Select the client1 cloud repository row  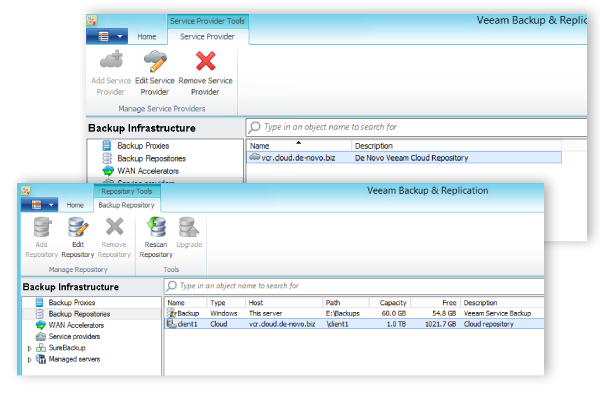(354, 324)
